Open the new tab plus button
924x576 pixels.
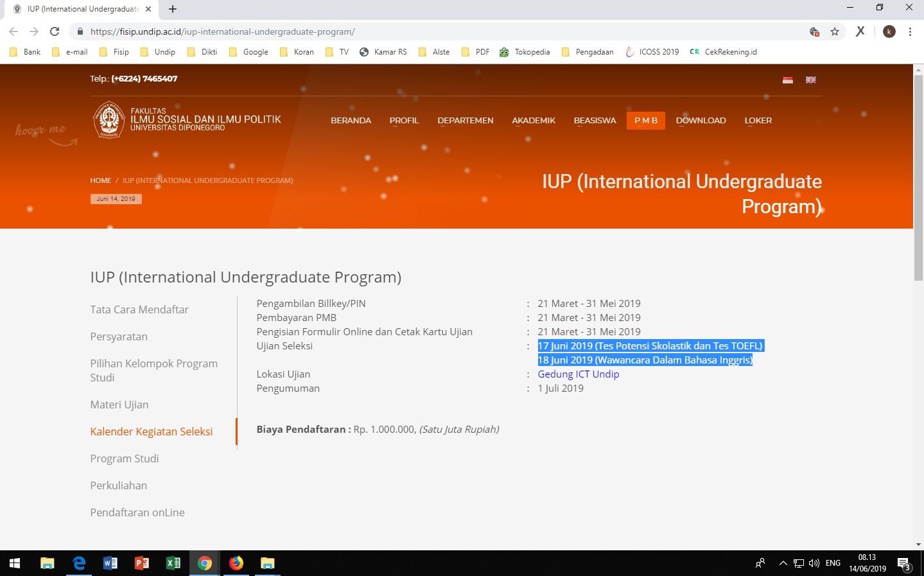[x=173, y=9]
